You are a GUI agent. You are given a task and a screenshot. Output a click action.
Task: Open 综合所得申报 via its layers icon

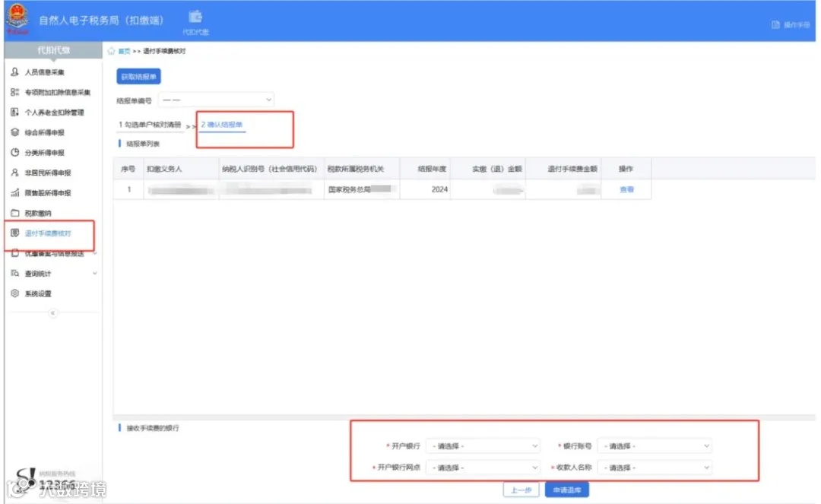[14, 132]
